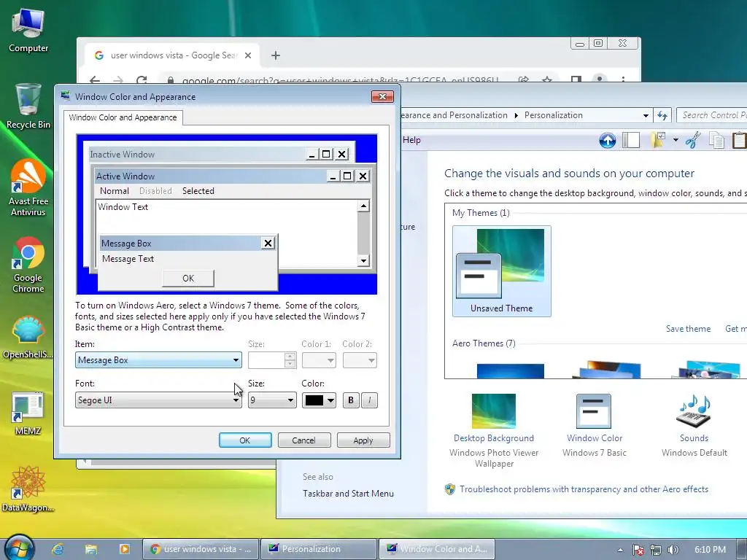Image resolution: width=747 pixels, height=560 pixels.
Task: Click the breadcrumb arrow before Personalization
Action: coord(516,115)
